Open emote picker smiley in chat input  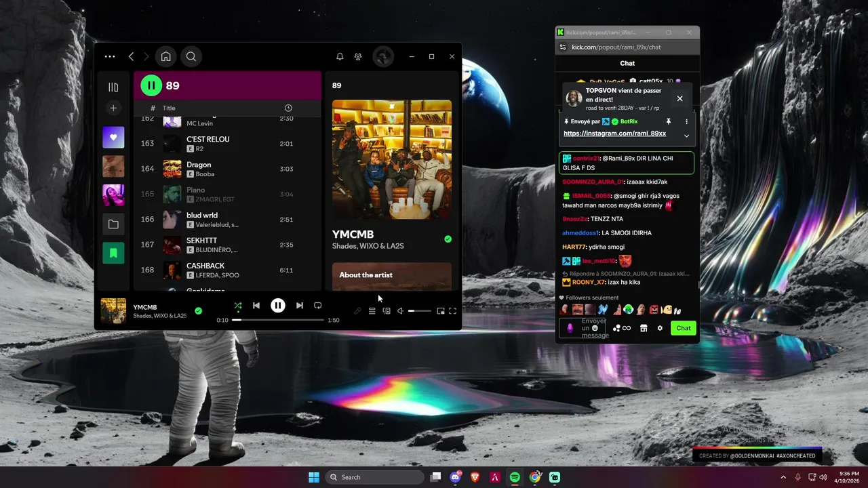(x=595, y=328)
